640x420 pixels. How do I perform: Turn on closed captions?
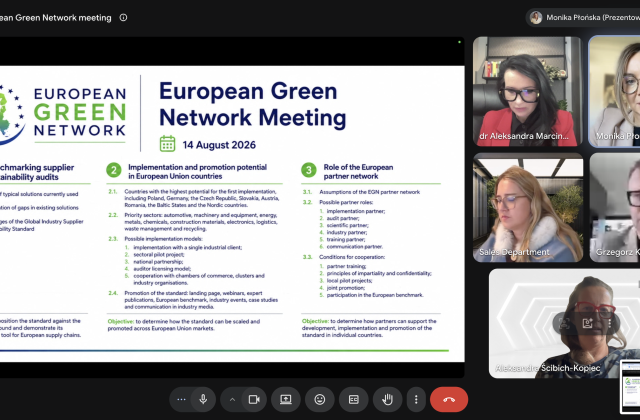[x=353, y=400]
